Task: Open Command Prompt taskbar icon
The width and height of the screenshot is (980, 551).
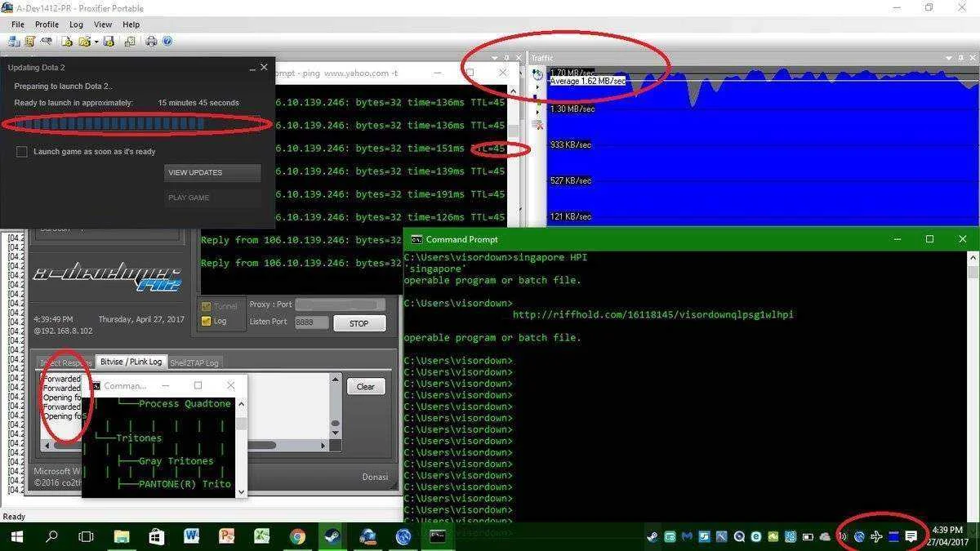Action: coord(438,536)
